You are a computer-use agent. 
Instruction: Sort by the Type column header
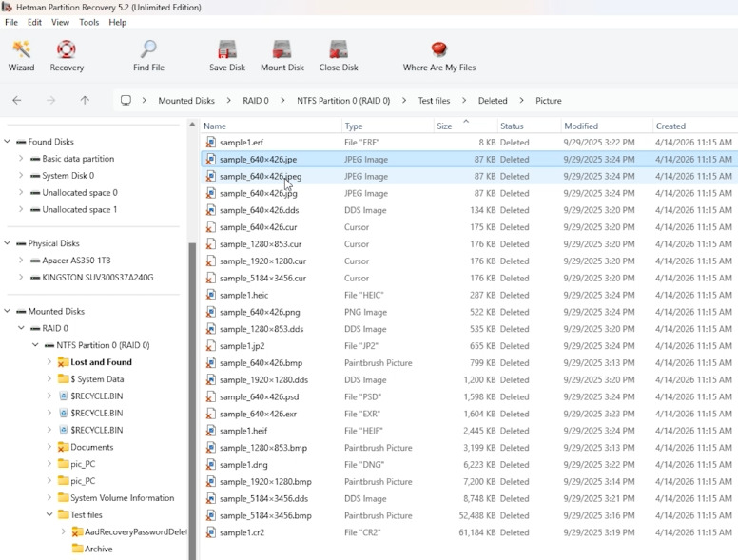[387, 126]
